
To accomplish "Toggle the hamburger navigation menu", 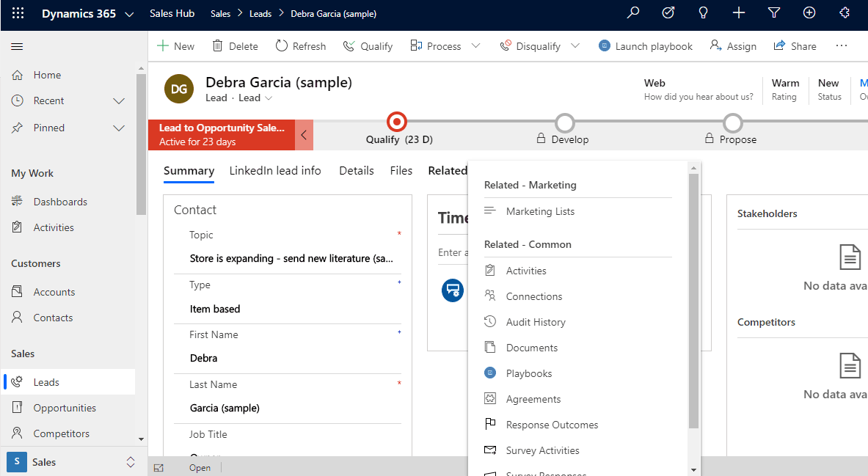I will (17, 46).
